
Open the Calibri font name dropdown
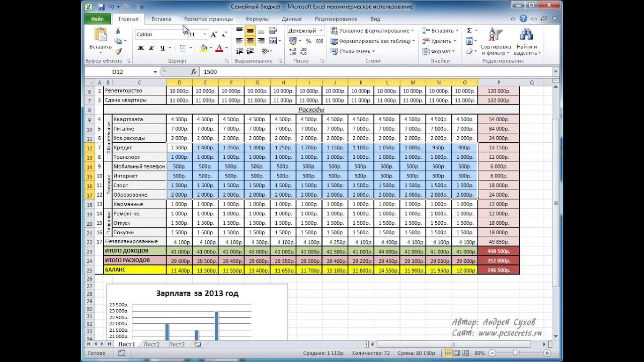185,35
